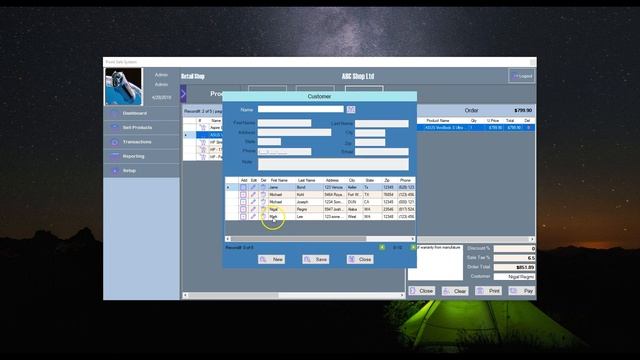Click the customer previous page green arrow

382,247
